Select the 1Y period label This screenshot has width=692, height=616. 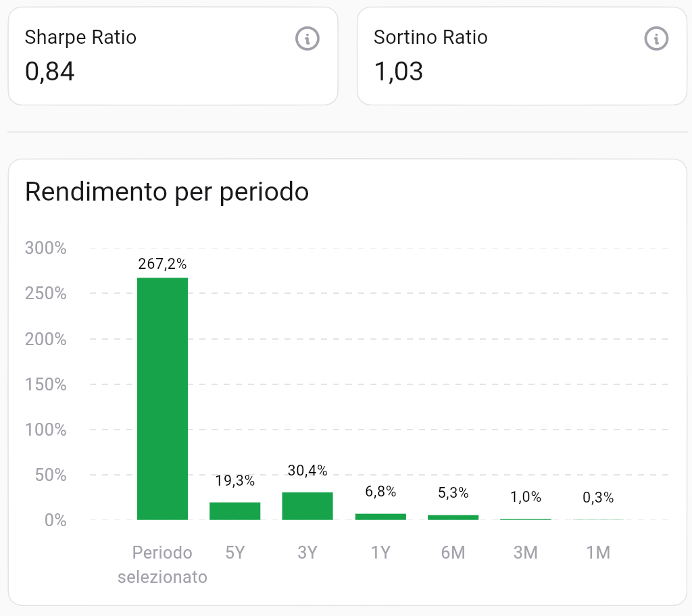click(x=380, y=553)
